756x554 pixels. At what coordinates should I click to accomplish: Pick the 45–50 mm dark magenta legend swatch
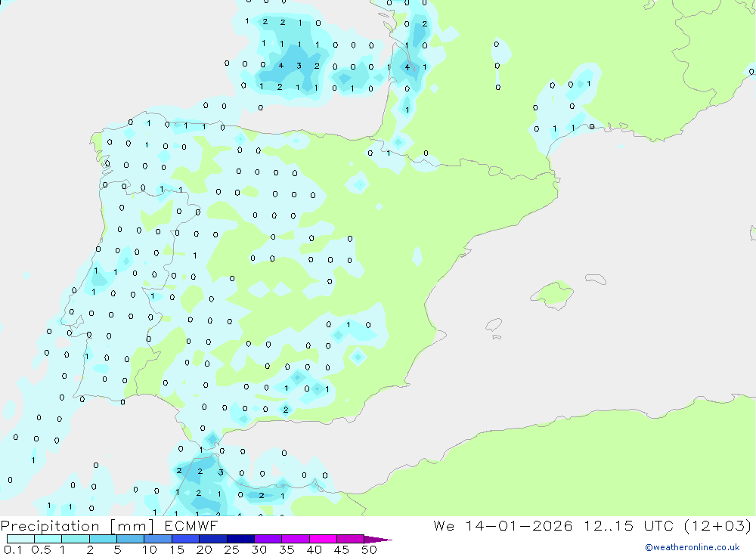[351, 539]
